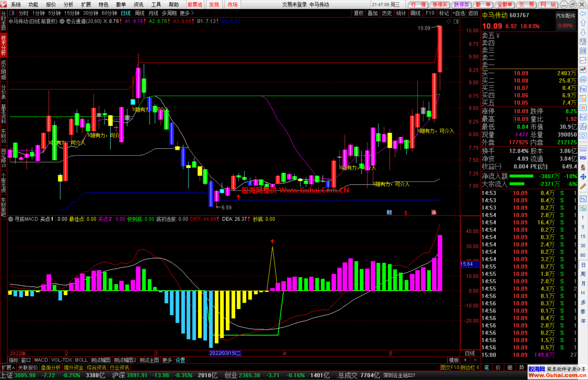Select the 日 period in right sidebar
588x380 pixels.
[x=583, y=265]
